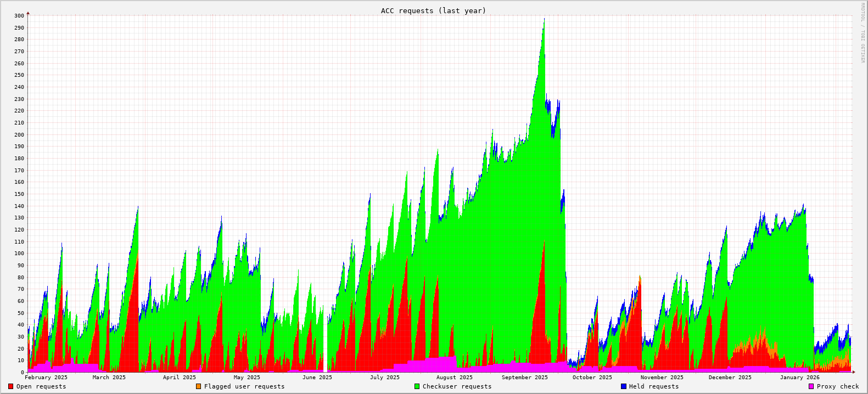Click the 'September 2025' x-axis label
Viewport: 868px width, 394px height.
pos(524,377)
